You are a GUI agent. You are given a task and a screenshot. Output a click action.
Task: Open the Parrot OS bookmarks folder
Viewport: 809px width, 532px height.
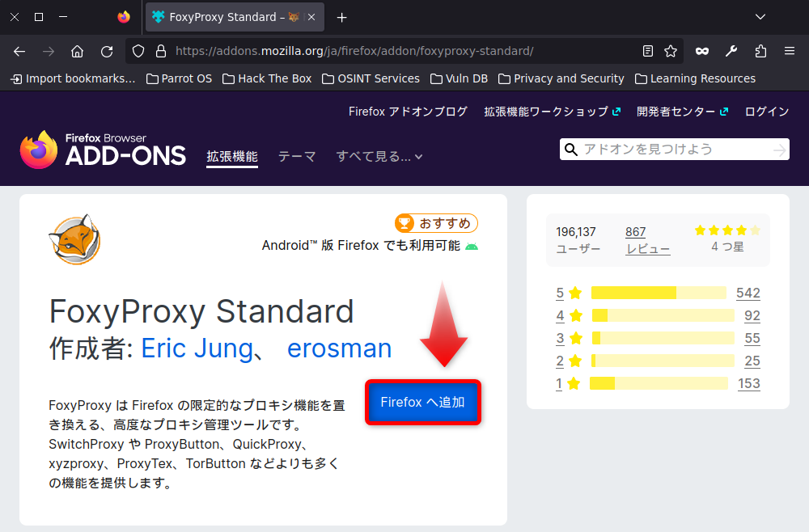point(179,79)
